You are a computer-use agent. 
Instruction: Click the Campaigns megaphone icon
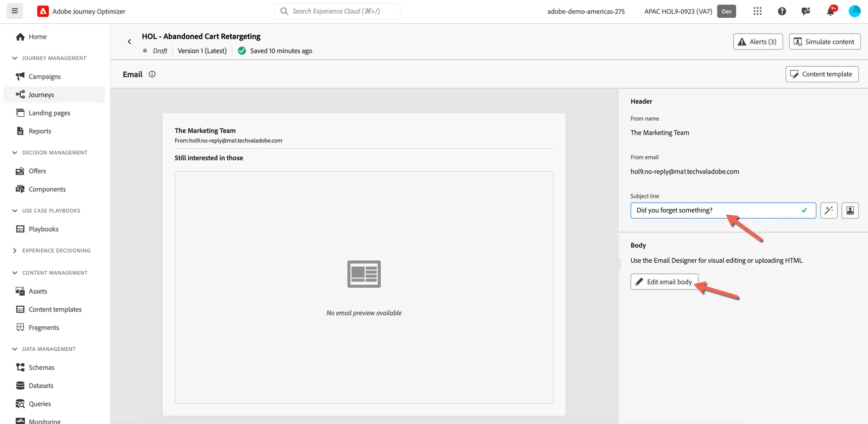tap(20, 76)
